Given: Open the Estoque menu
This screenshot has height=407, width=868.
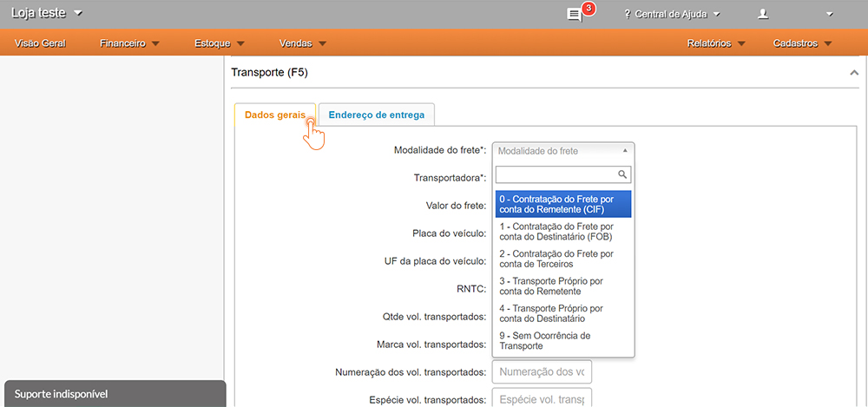Looking at the screenshot, I should 220,43.
